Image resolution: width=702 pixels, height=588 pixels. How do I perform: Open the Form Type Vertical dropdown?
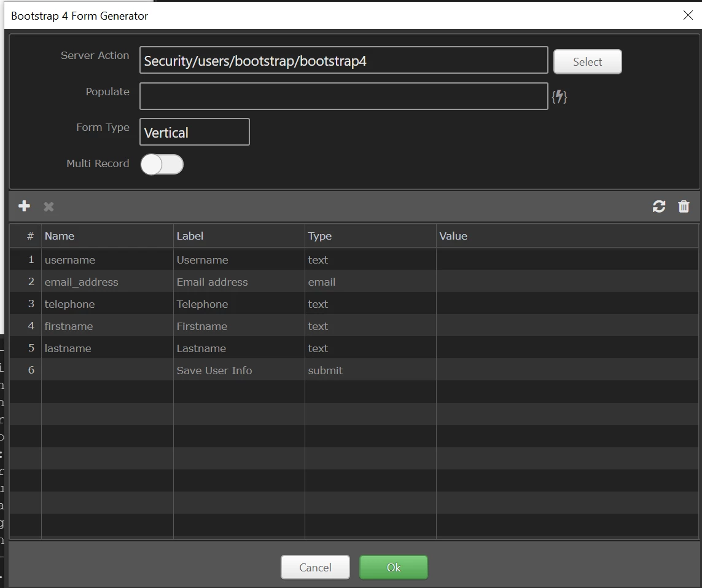pos(194,132)
